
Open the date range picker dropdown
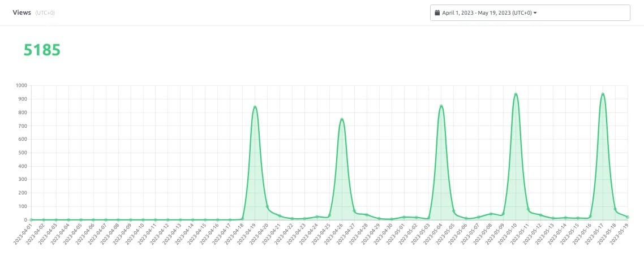(530, 13)
